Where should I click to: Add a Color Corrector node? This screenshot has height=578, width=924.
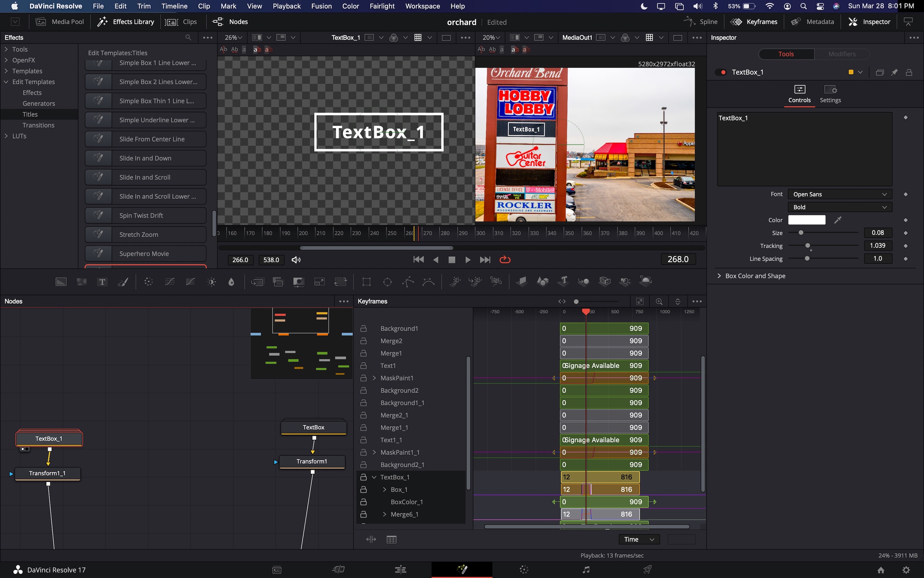pyautogui.click(x=148, y=282)
